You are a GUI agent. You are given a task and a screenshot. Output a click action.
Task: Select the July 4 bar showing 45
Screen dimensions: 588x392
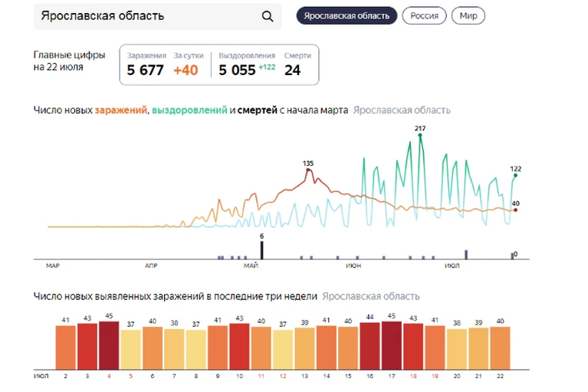(109, 345)
